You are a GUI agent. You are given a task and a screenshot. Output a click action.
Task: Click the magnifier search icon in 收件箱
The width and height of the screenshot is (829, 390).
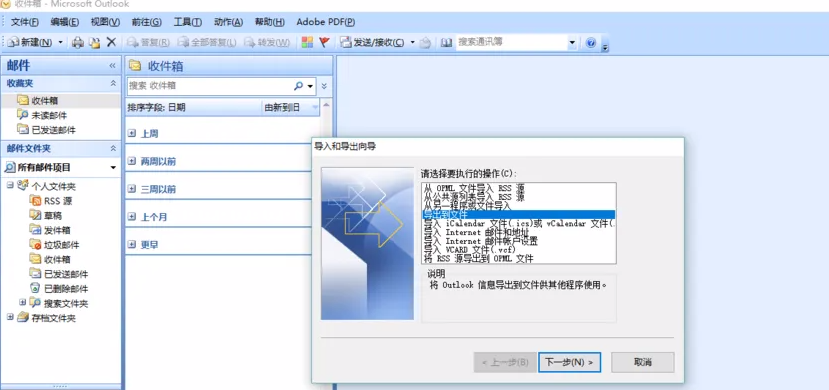(299, 86)
